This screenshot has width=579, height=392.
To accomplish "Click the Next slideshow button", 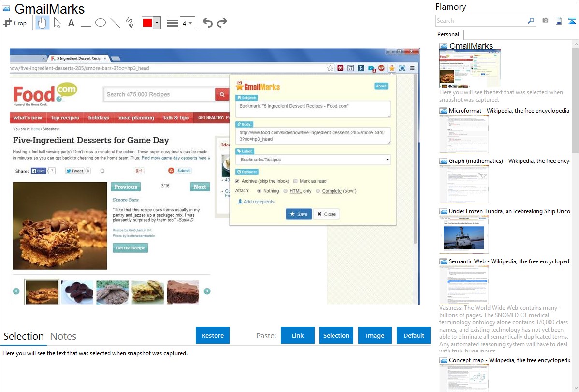I will click(200, 187).
